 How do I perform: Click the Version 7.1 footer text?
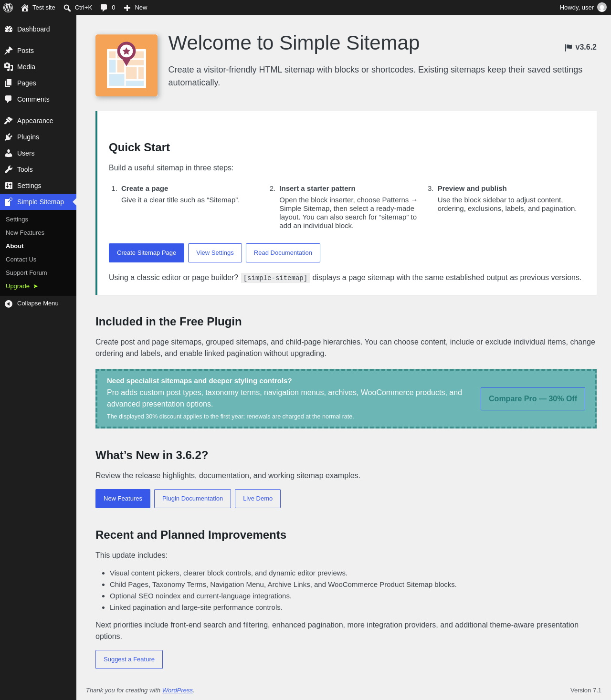[586, 690]
